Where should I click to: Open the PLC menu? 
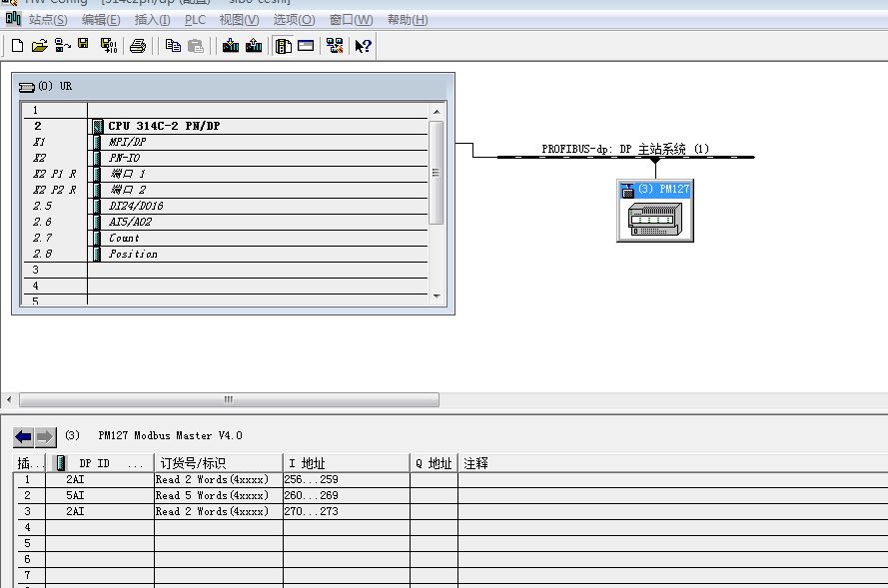click(195, 20)
